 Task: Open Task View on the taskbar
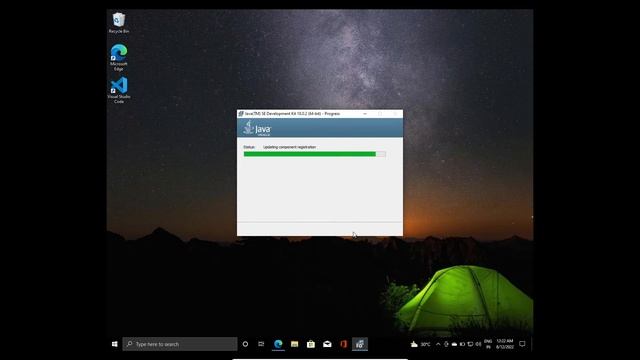tap(261, 344)
